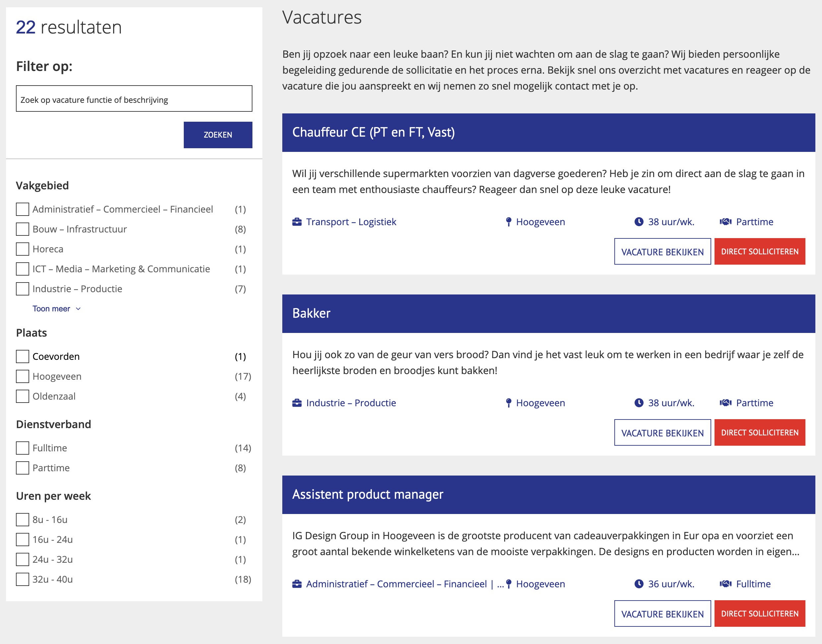Click the Vacatures page heading
Viewport: 822px width, 644px height.
(x=322, y=17)
